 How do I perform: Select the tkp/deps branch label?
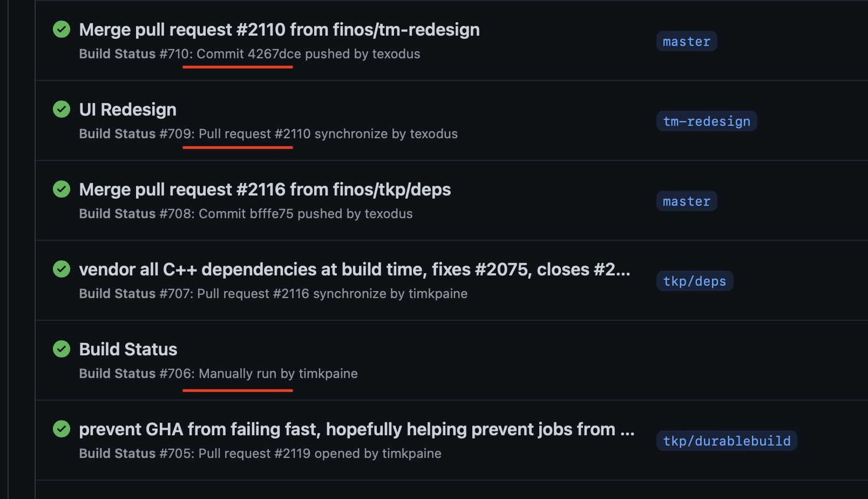point(695,281)
